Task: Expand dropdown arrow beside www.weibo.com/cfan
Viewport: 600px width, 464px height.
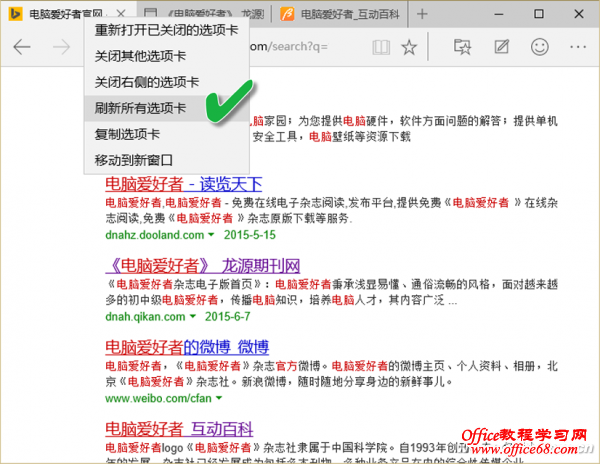Action: (219, 398)
